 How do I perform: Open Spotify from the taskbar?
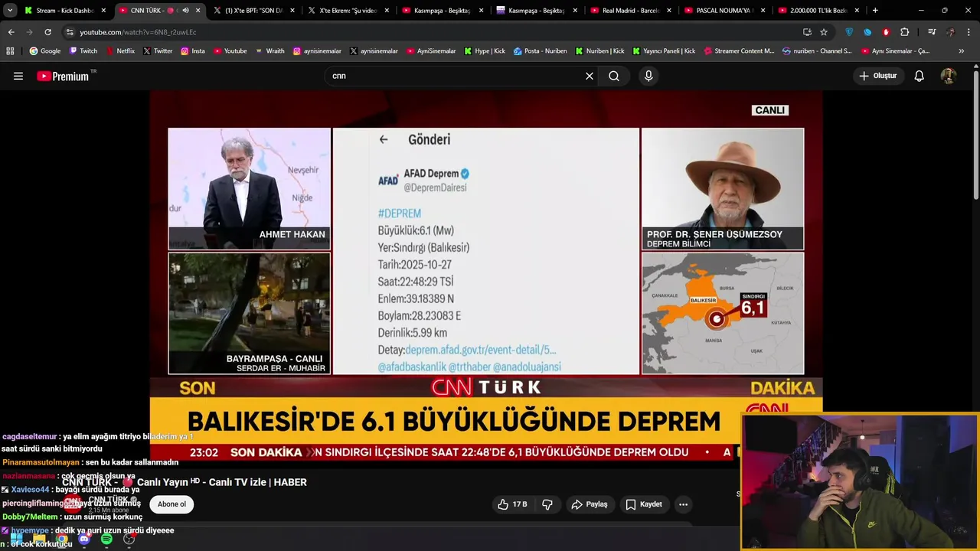(x=106, y=539)
